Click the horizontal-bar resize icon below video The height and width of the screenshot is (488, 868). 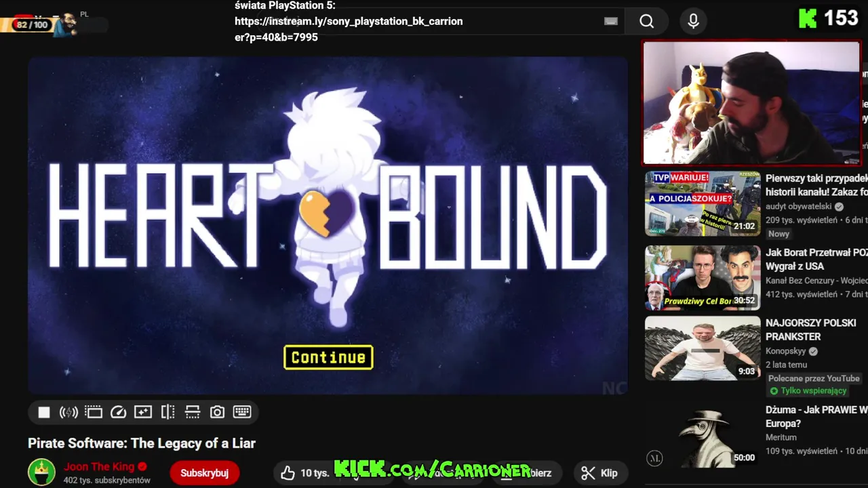click(x=193, y=412)
